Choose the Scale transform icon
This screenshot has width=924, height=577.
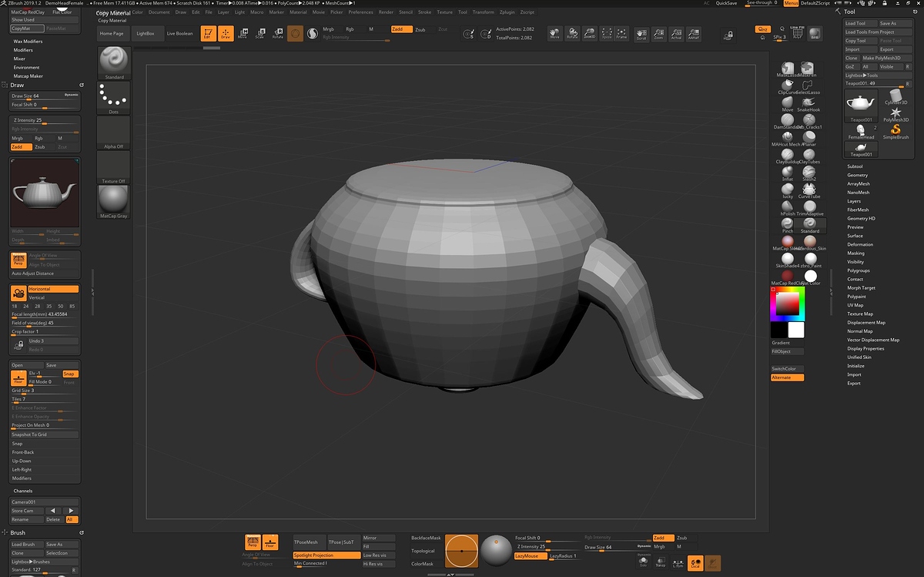(x=260, y=34)
